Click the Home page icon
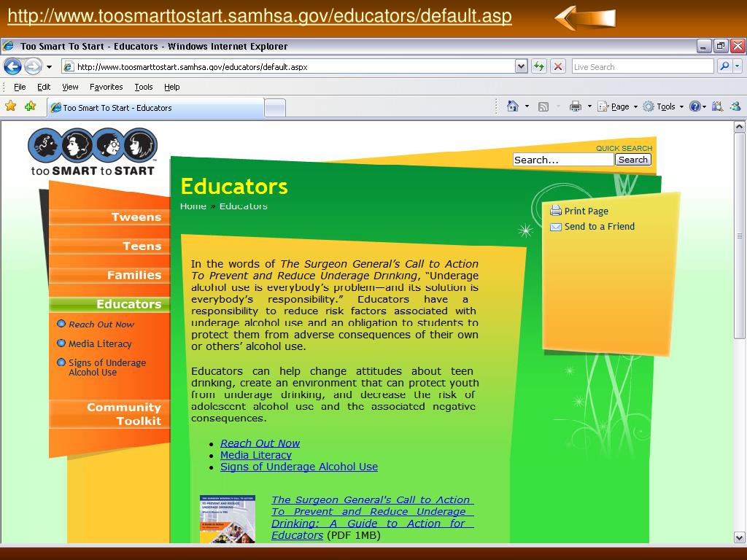 point(513,106)
